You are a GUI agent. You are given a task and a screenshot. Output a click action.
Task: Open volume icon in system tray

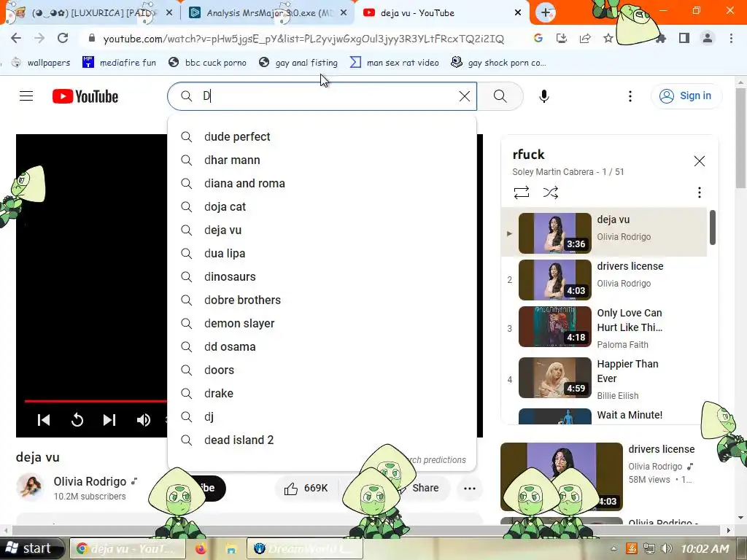tap(667, 548)
